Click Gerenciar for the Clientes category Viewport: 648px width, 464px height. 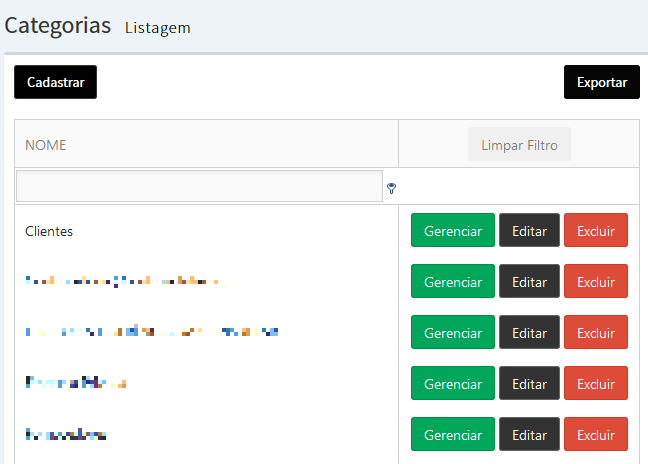point(453,230)
